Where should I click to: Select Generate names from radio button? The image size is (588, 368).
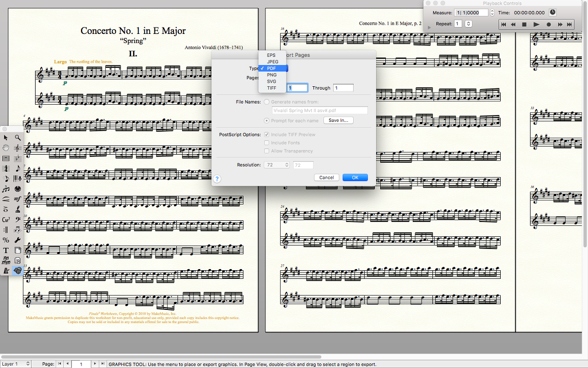pos(266,102)
